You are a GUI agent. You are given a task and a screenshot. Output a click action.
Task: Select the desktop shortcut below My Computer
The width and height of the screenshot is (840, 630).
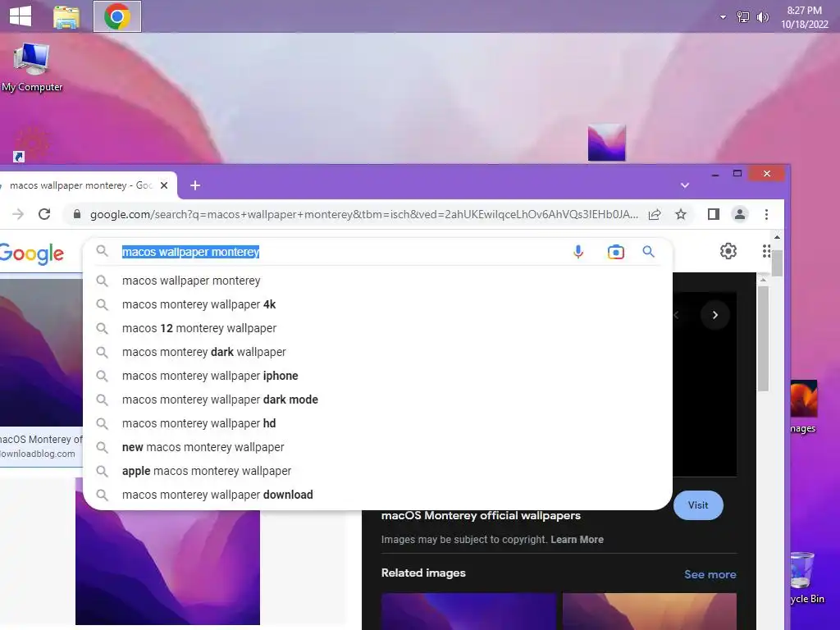coord(31,144)
